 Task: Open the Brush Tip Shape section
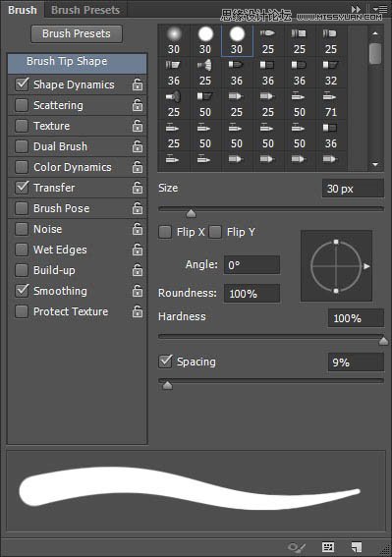tap(77, 63)
